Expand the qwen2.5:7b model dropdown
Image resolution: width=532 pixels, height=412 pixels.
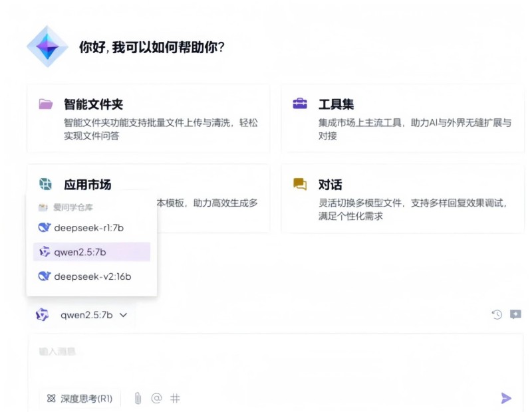point(82,314)
